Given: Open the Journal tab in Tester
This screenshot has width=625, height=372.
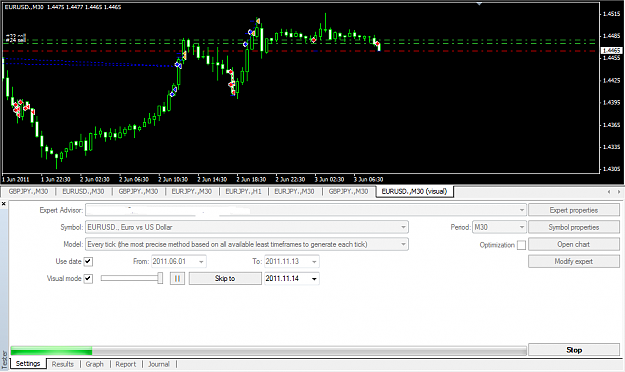Looking at the screenshot, I should point(159,364).
